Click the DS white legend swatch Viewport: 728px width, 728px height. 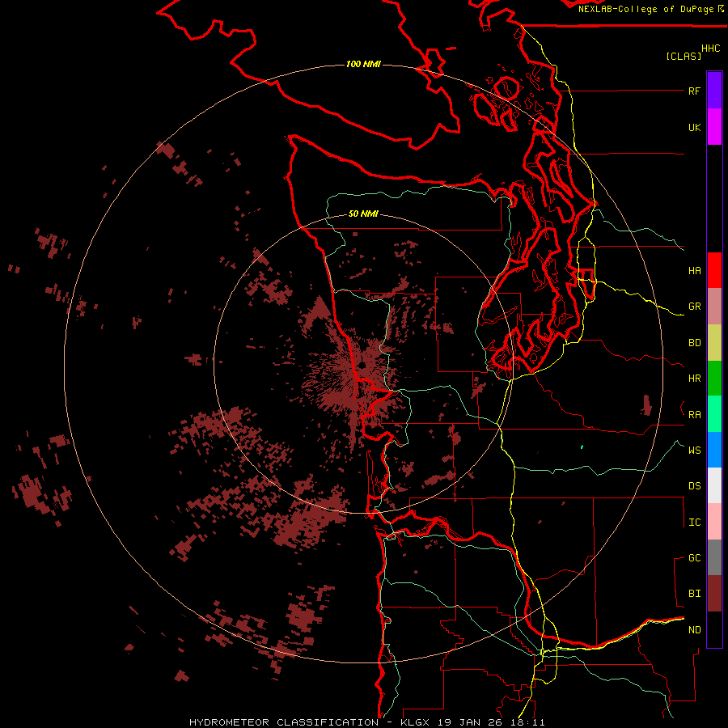[714, 485]
